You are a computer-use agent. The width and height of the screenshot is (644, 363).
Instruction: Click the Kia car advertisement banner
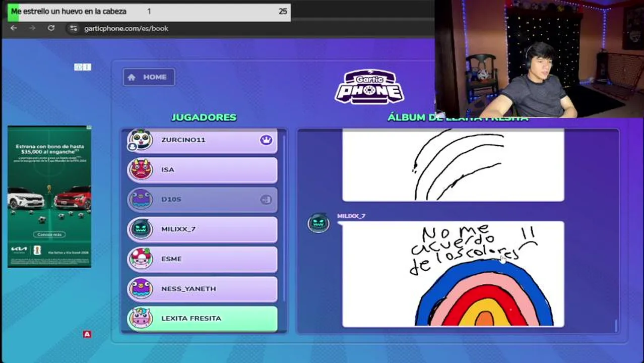[49, 197]
